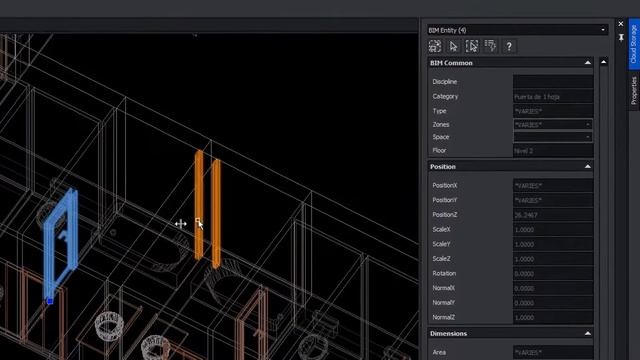Viewport: 640px width, 360px height.
Task: Click the Type value field
Action: [x=553, y=111]
